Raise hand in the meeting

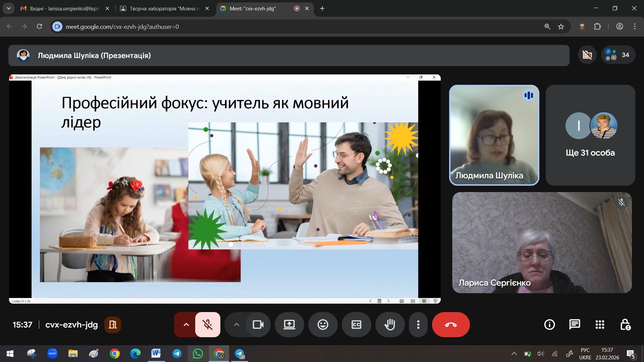point(390,324)
